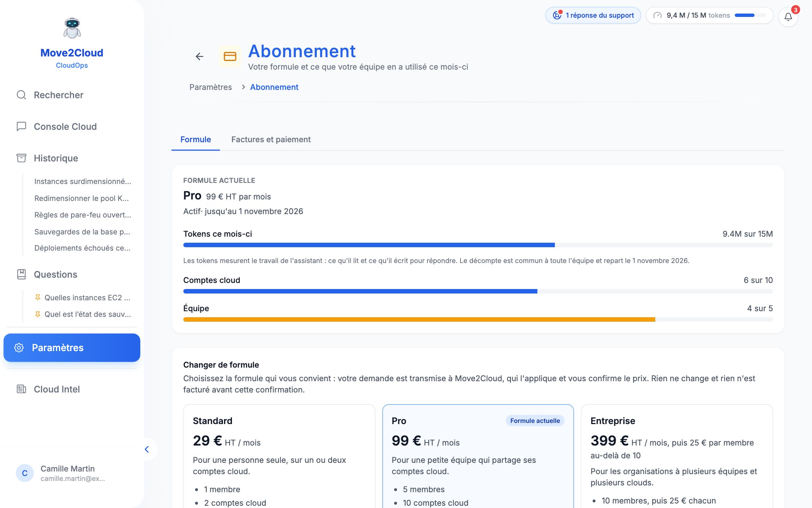This screenshot has height=508, width=812.
Task: Open the Factures et paiement tab
Action: click(271, 140)
